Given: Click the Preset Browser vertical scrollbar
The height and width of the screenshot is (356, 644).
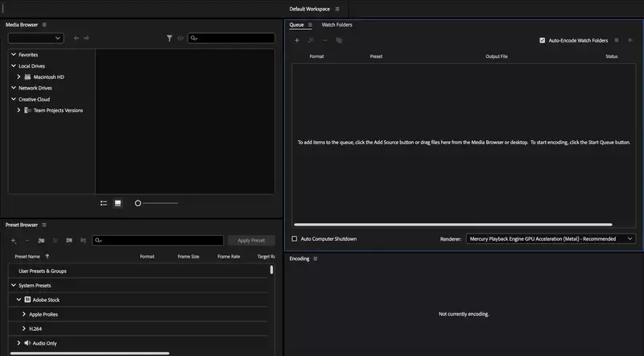Looking at the screenshot, I should (271, 270).
